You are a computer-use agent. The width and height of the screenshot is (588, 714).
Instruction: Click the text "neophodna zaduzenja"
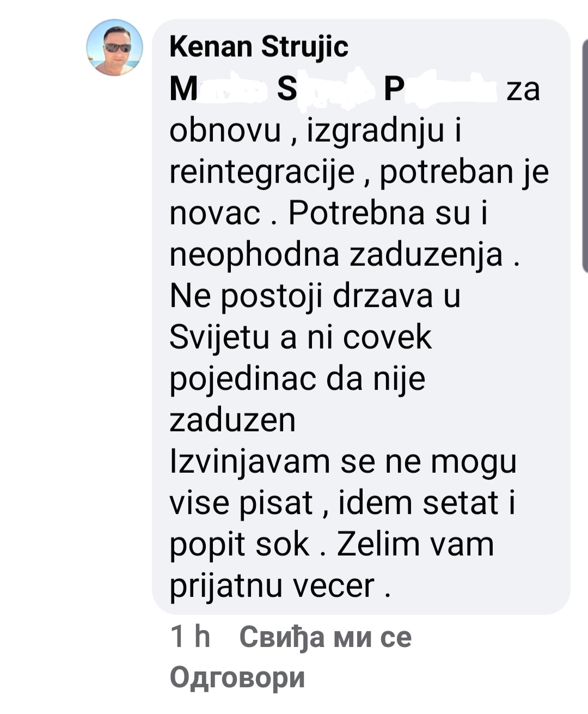tap(336, 256)
